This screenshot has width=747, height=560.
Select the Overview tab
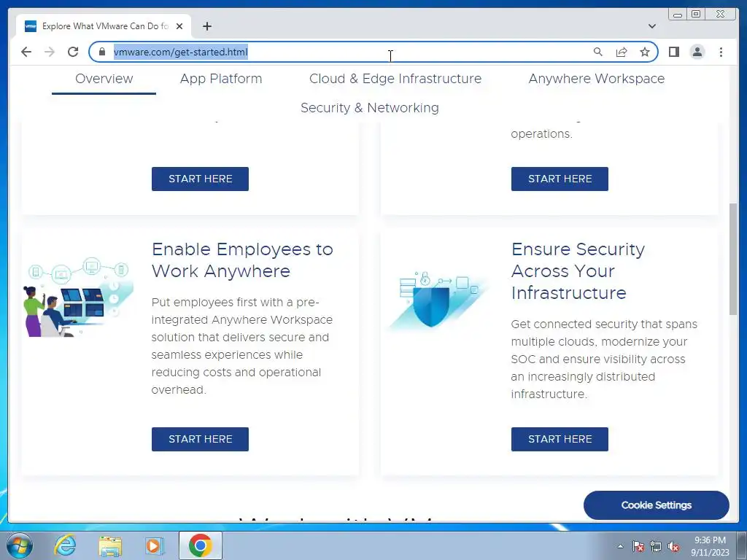click(x=104, y=79)
